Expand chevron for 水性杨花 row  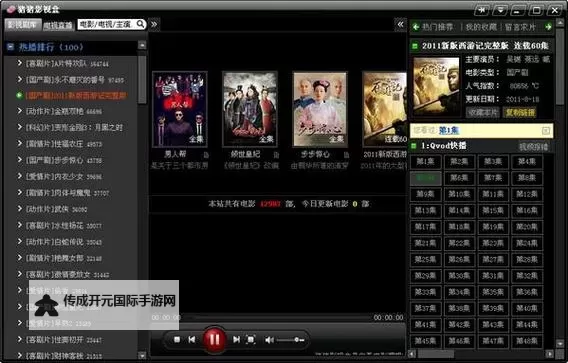(20, 225)
